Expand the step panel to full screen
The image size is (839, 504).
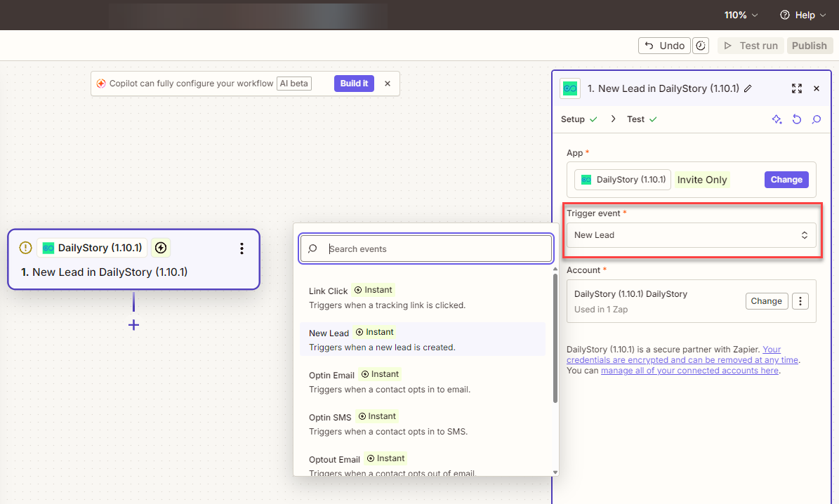[796, 88]
